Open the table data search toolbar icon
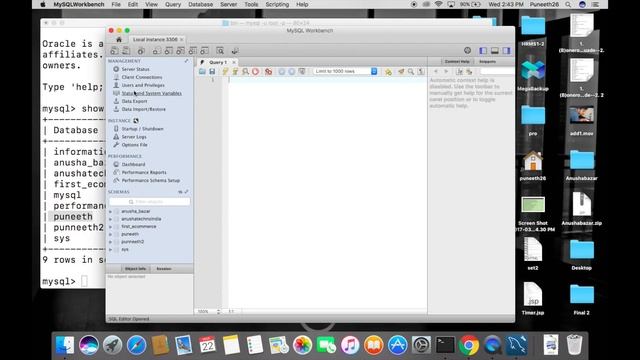The height and width of the screenshot is (360, 640). (220, 51)
